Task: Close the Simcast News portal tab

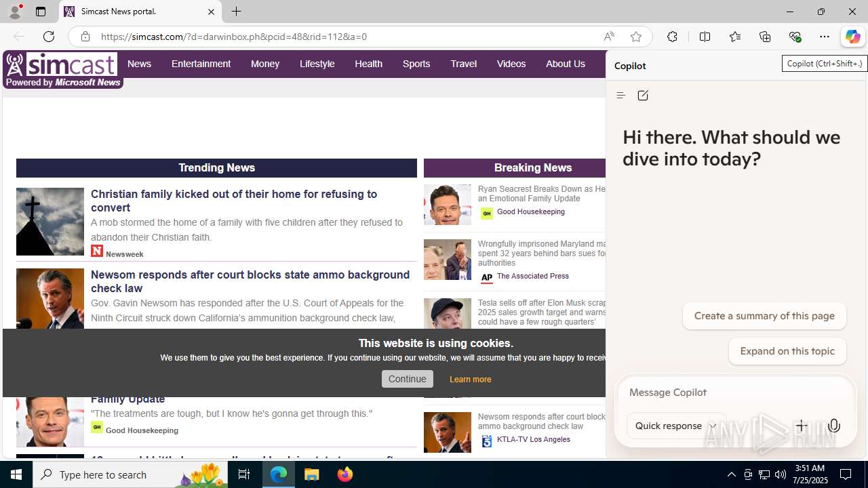Action: 211,12
